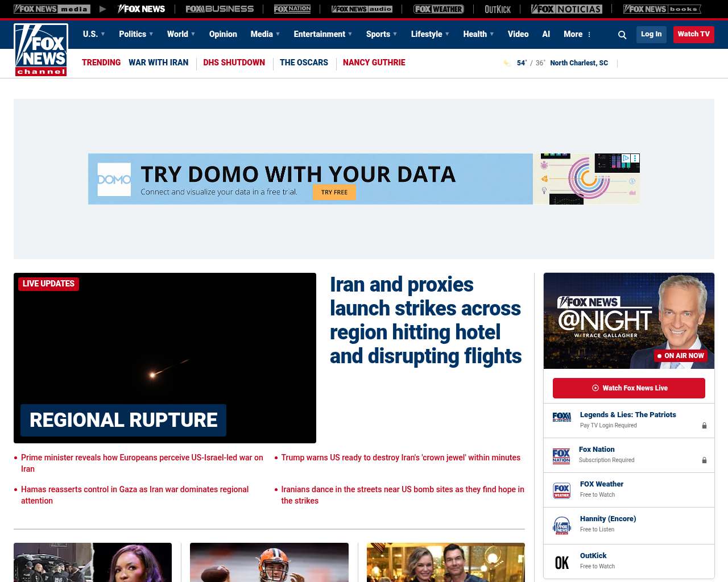Open the Fox Nation network logo

(x=292, y=9)
